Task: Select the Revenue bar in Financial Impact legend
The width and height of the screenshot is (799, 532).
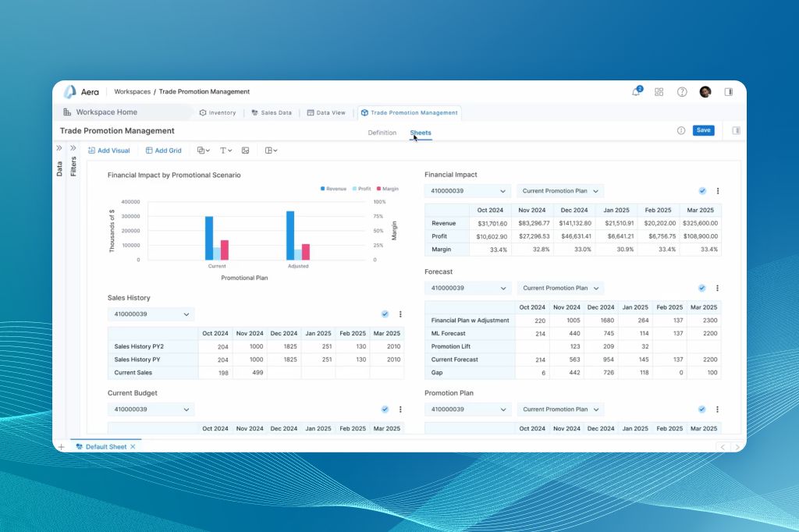Action: pos(331,188)
